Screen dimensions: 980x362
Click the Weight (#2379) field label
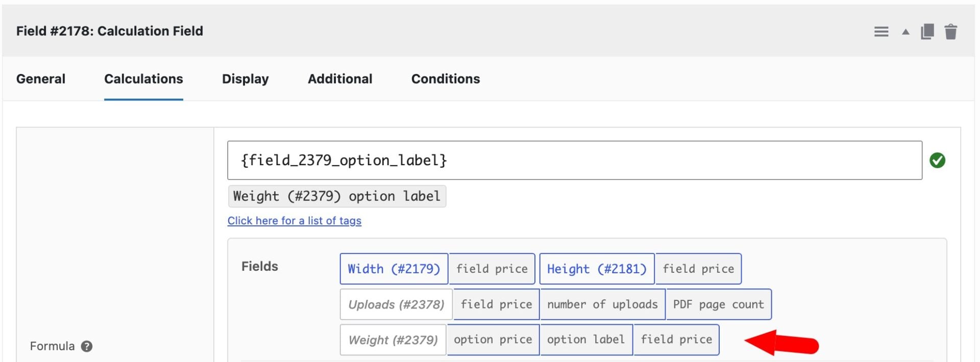pyautogui.click(x=393, y=340)
